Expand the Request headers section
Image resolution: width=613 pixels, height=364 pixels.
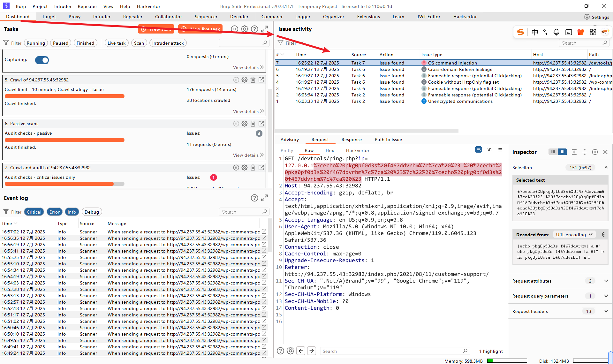[x=606, y=311]
